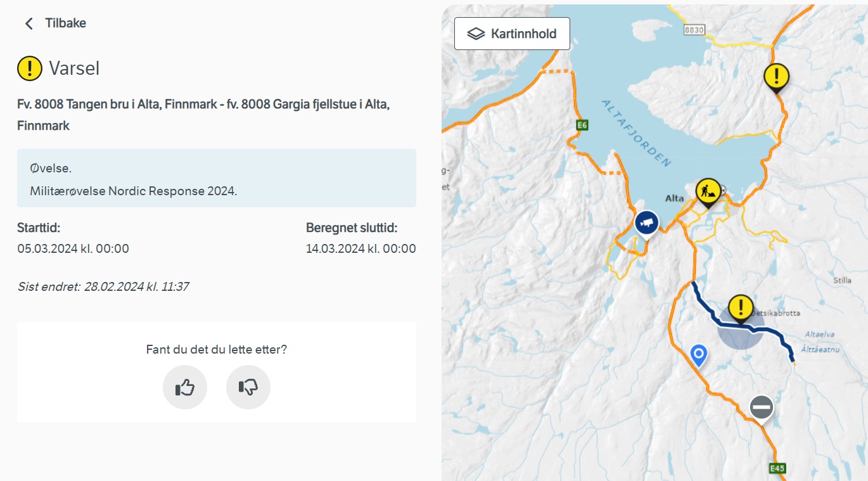This screenshot has width=868, height=481.
Task: Click the yellow Varsel warning icon heading
Action: pos(30,68)
